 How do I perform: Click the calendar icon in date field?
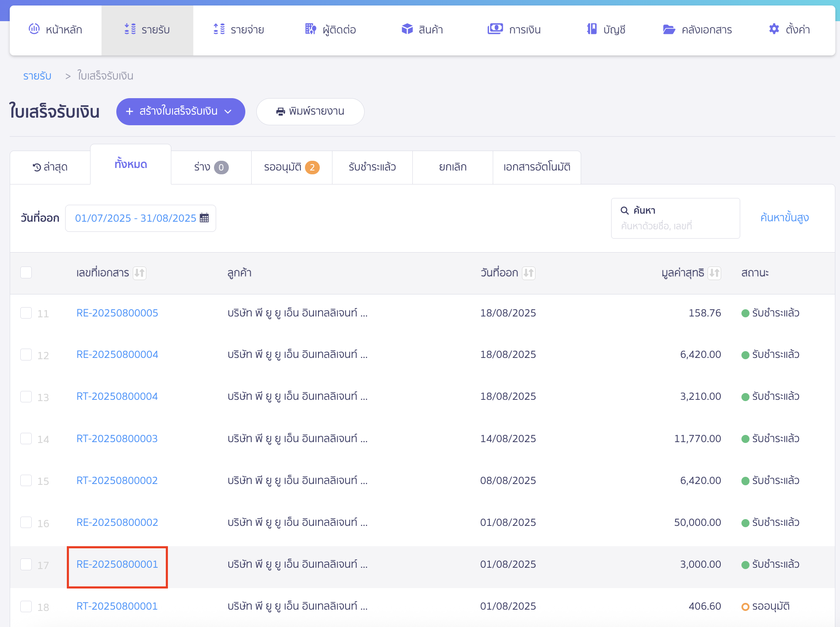click(x=204, y=218)
